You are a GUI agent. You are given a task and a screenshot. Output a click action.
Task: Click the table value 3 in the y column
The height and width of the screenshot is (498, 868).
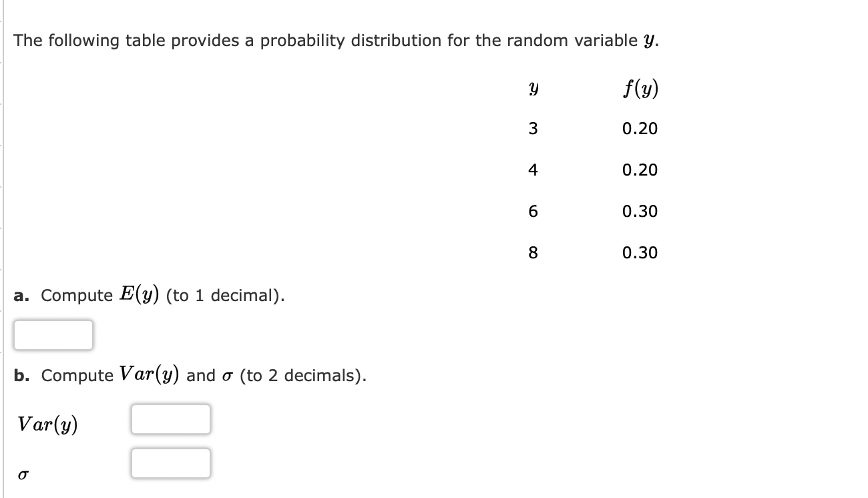coord(532,129)
